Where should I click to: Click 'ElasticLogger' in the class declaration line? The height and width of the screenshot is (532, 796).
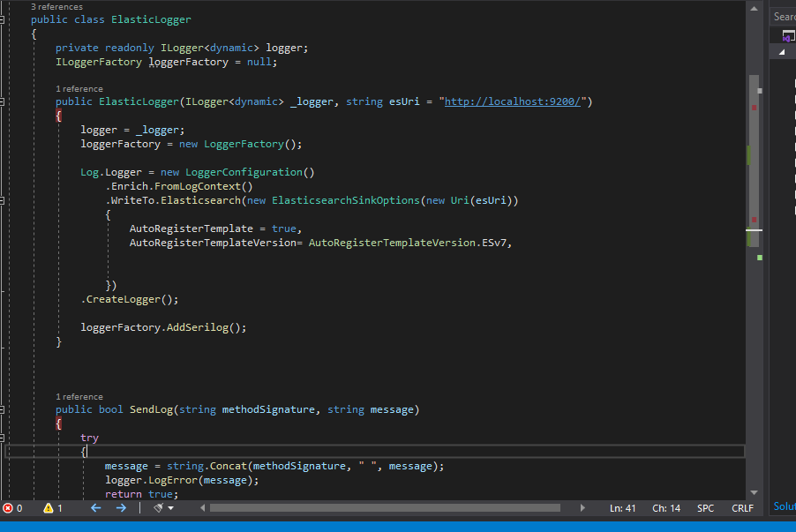[x=151, y=19]
